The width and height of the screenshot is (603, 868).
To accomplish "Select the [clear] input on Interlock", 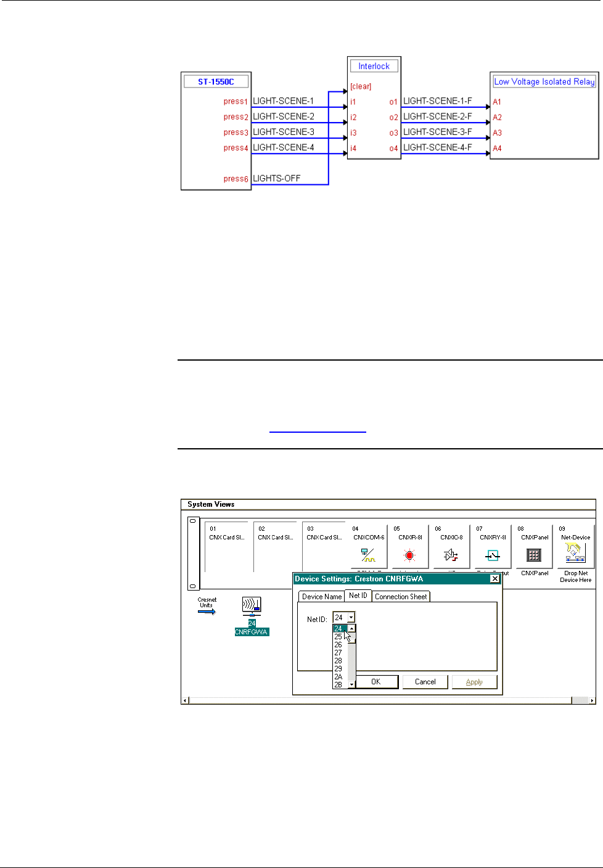I will tap(361, 86).
